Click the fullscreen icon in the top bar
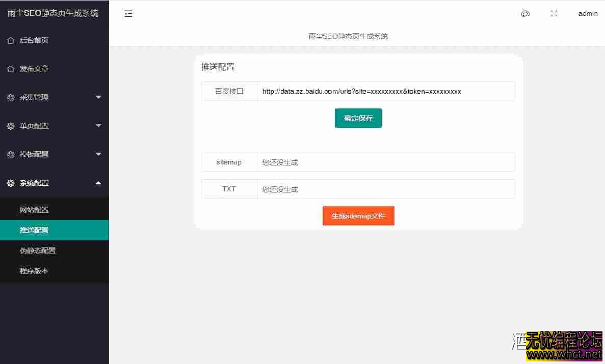 coord(554,14)
